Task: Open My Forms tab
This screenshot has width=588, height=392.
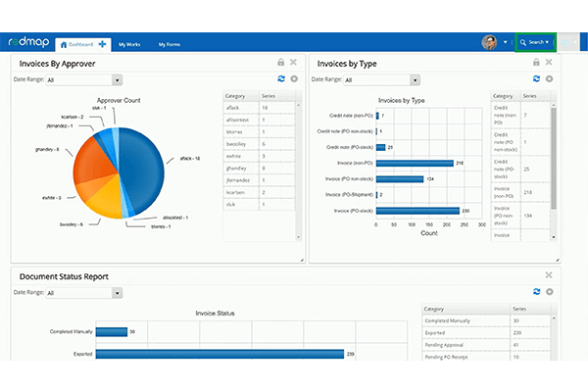Action: (170, 43)
